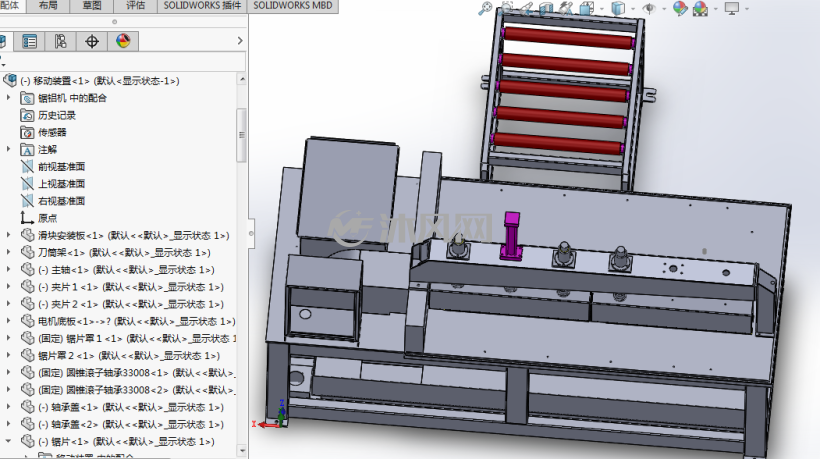Open the View Orientation dropdown arrow
The height and width of the screenshot is (459, 820).
pyautogui.click(x=602, y=9)
